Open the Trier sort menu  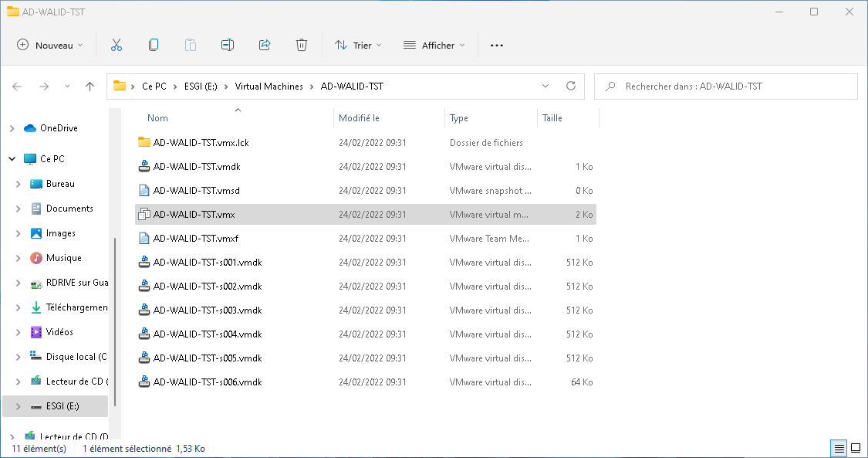coord(358,46)
